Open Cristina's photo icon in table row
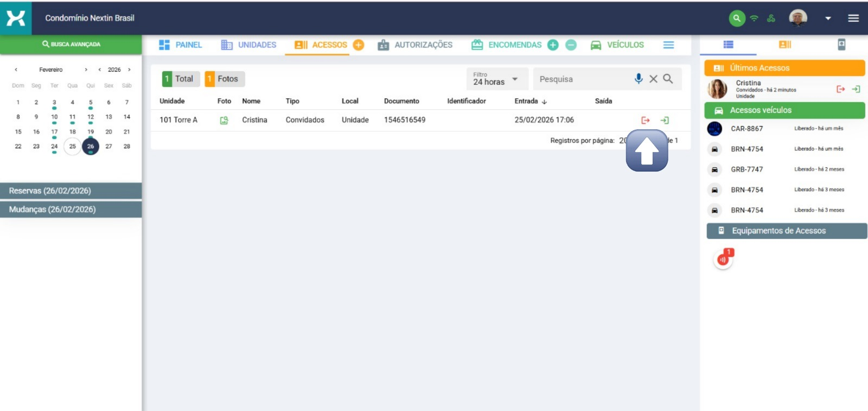 point(224,120)
